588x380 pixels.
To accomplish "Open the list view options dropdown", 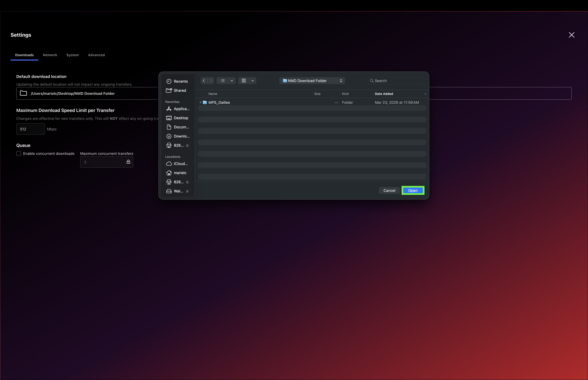I will (x=232, y=81).
